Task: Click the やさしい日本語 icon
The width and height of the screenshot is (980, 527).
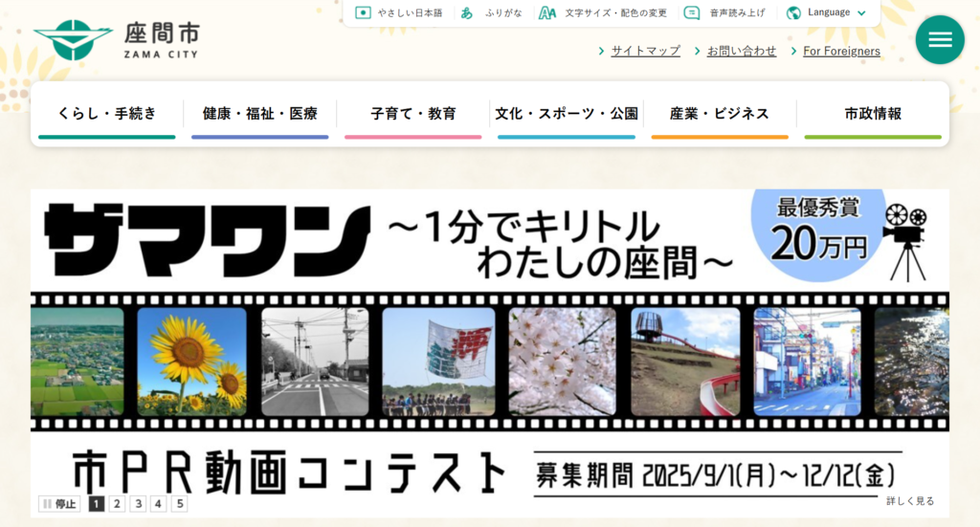Action: pyautogui.click(x=363, y=12)
